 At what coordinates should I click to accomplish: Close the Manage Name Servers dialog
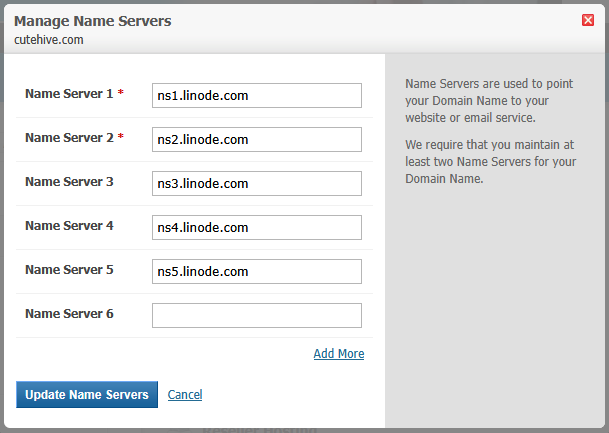(588, 20)
